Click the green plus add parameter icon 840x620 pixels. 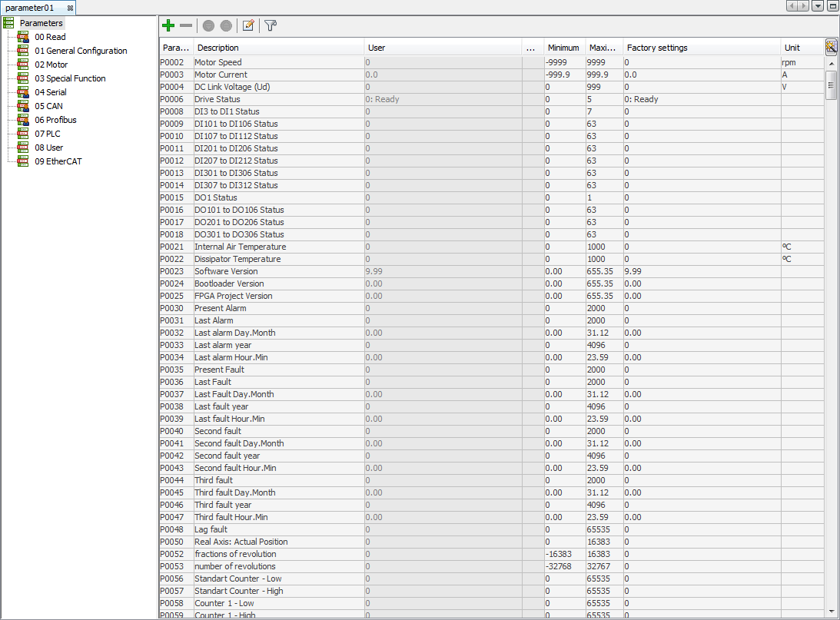click(x=168, y=25)
